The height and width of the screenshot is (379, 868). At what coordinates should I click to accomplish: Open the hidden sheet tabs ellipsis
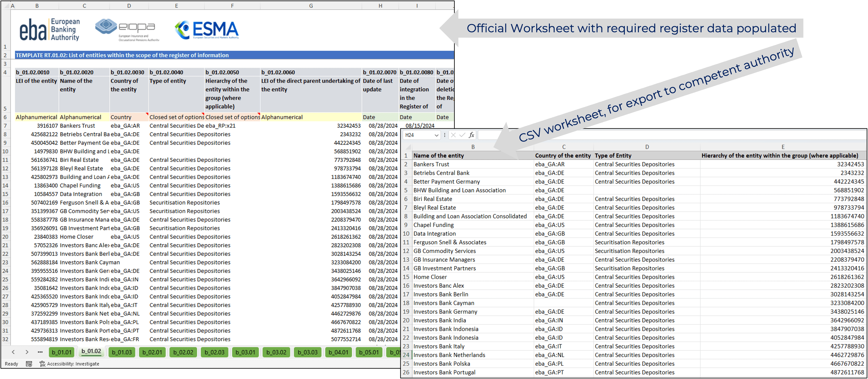pos(40,352)
